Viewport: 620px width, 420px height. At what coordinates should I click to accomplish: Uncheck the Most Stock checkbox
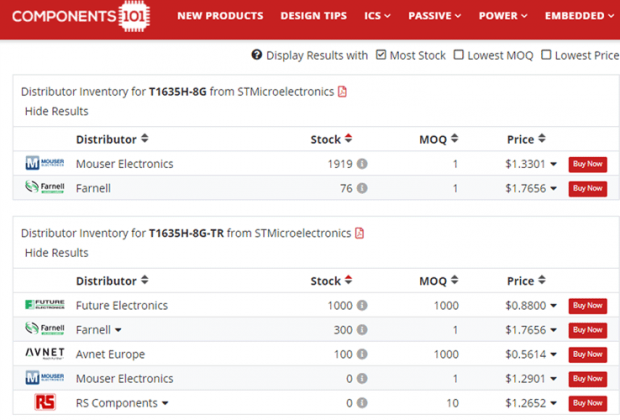(381, 55)
